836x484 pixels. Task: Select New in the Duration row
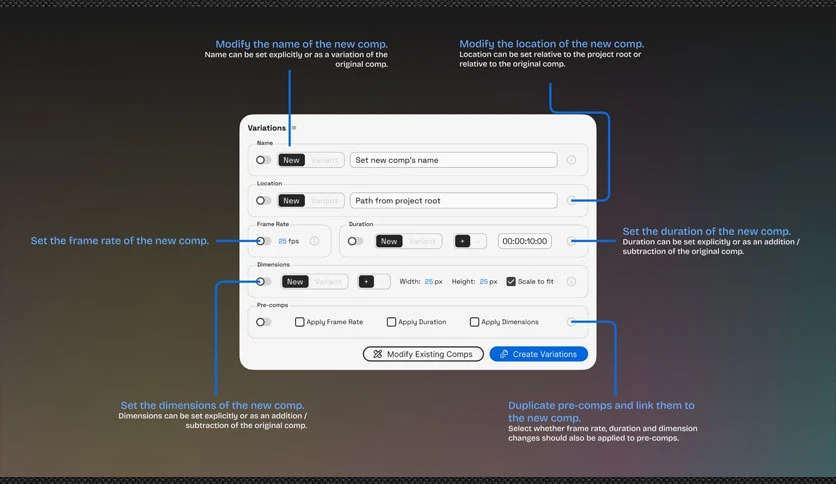(389, 241)
